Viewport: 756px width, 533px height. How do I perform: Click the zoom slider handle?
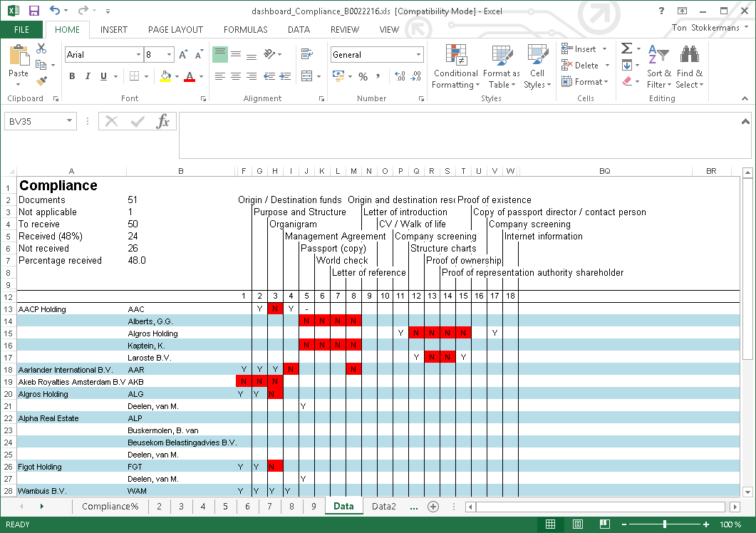tap(665, 524)
